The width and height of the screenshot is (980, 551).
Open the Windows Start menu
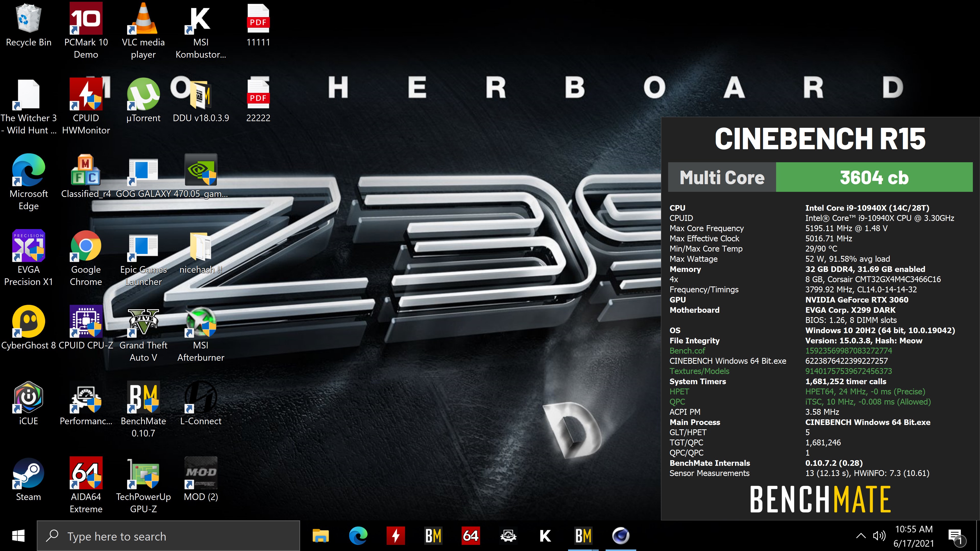[x=18, y=536]
